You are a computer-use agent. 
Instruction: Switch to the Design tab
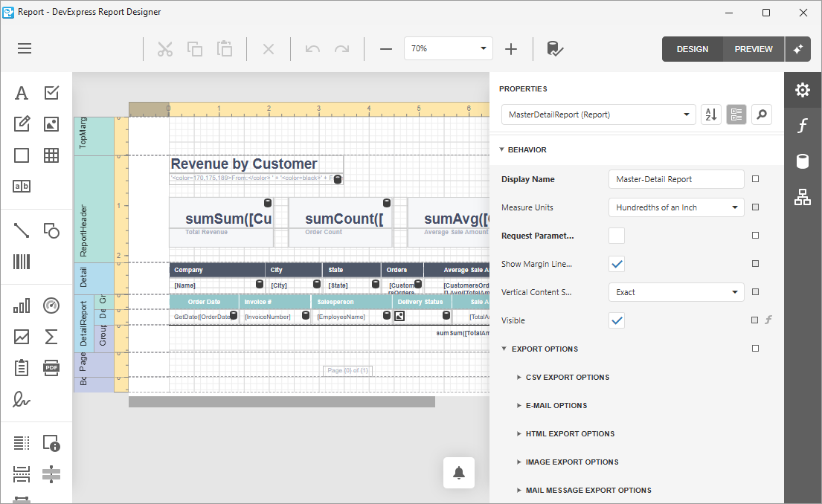click(692, 49)
